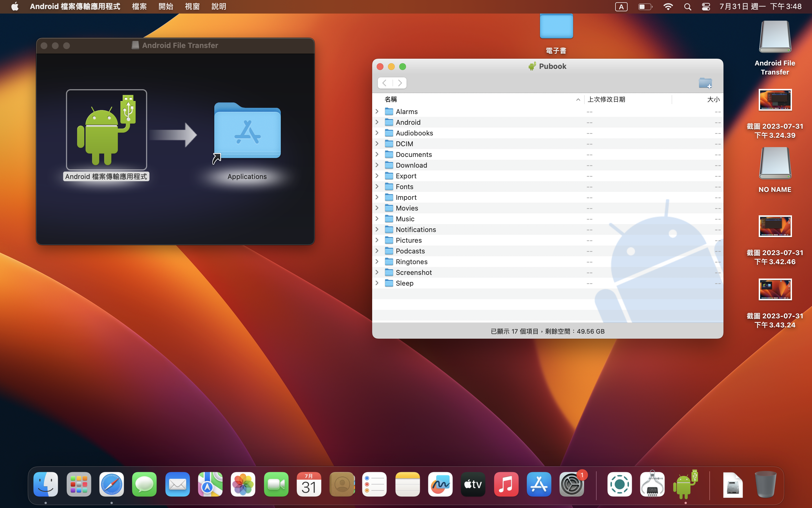Open Launchpad from the Dock
The width and height of the screenshot is (812, 508).
coord(78,484)
